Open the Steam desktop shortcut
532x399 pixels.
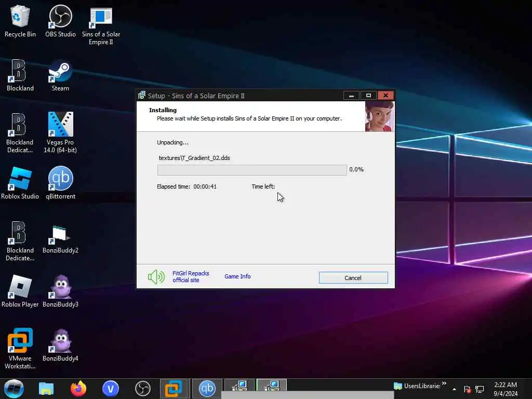pyautogui.click(x=60, y=75)
